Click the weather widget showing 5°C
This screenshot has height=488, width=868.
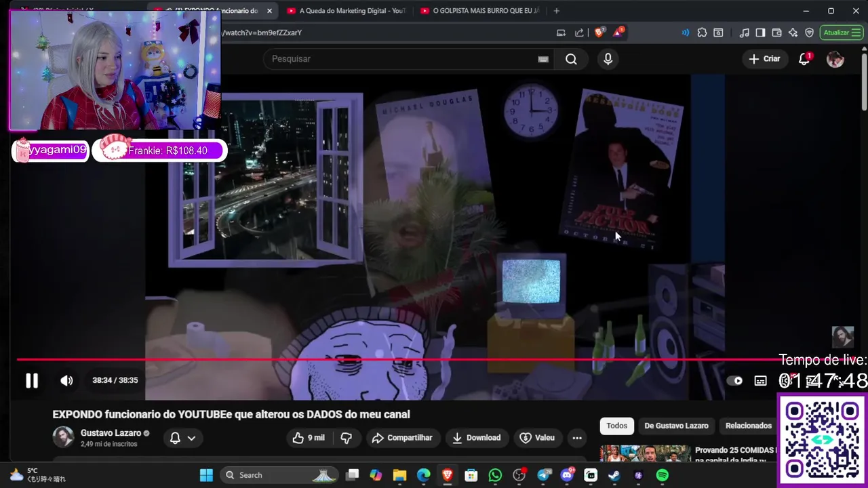pos(37,474)
